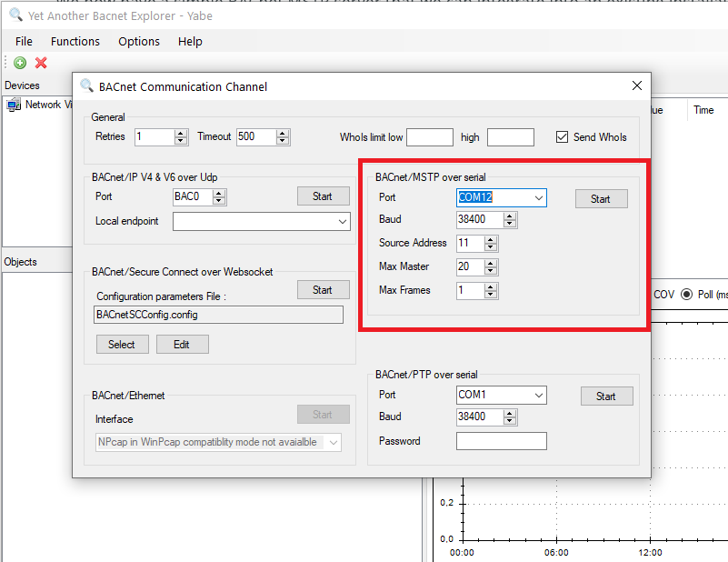Open the PTP Port COM1 dropdown
The width and height of the screenshot is (728, 562).
coord(539,396)
